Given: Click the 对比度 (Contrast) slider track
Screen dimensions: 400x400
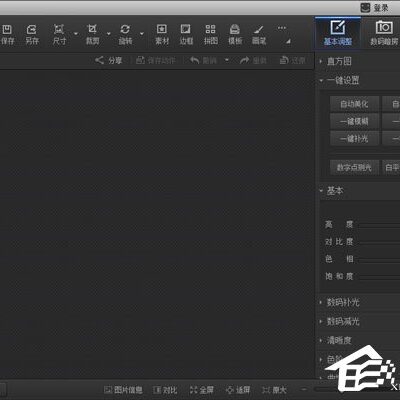Looking at the screenshot, I should click(x=379, y=242).
